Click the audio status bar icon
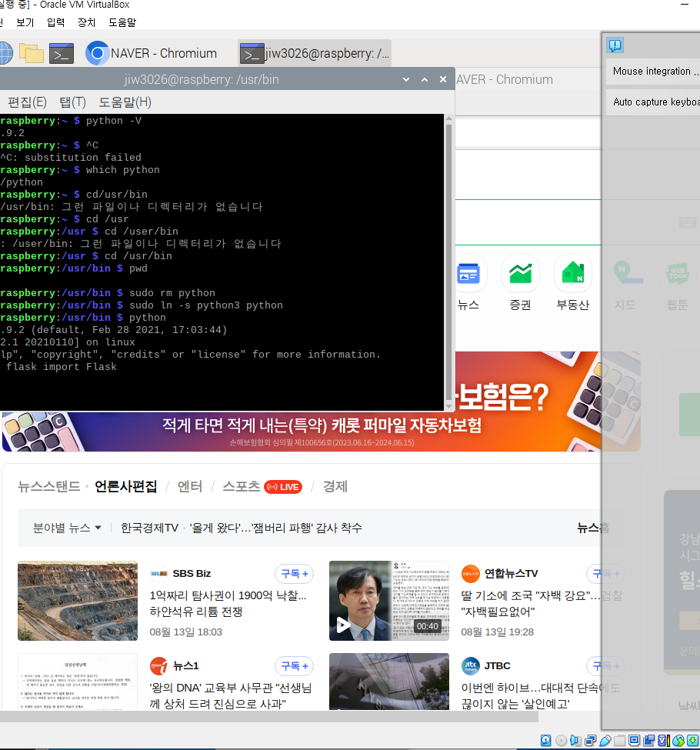The image size is (700, 750). click(575, 741)
